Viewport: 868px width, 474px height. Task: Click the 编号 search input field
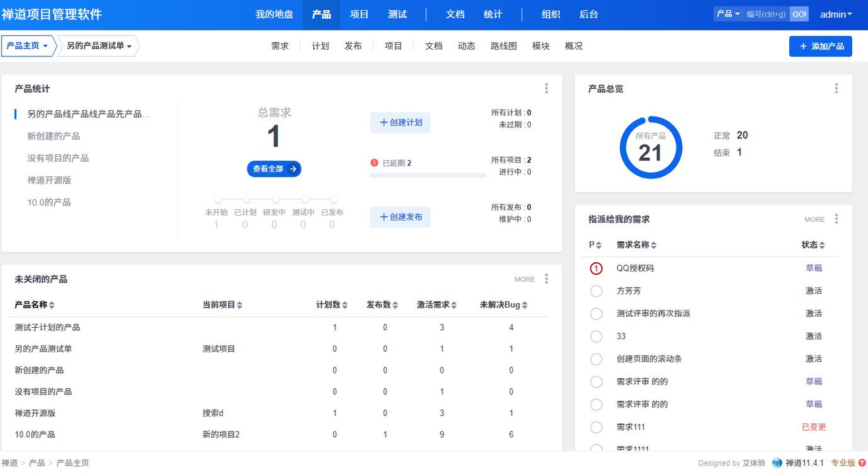[x=765, y=14]
